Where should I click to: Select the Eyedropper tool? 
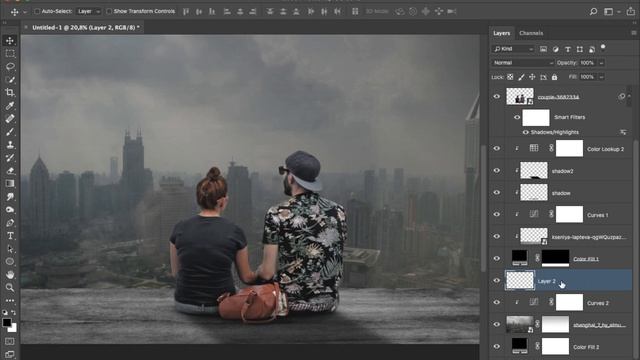[x=10, y=106]
